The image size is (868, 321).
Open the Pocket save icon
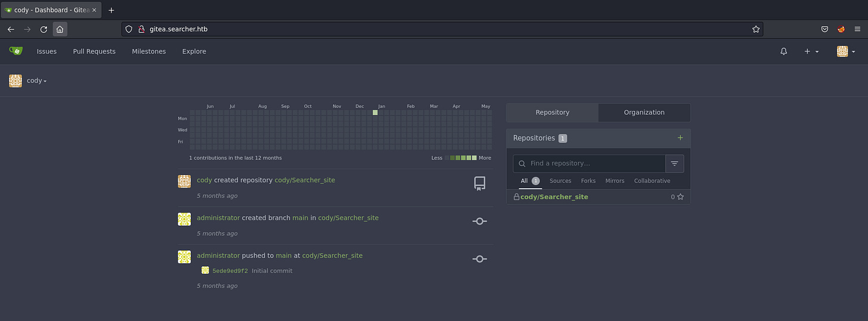coord(825,29)
